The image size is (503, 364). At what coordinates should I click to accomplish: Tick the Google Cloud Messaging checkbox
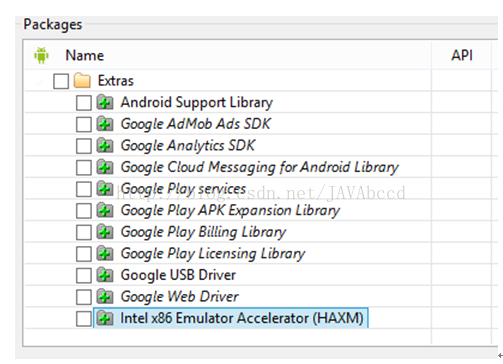(83, 168)
